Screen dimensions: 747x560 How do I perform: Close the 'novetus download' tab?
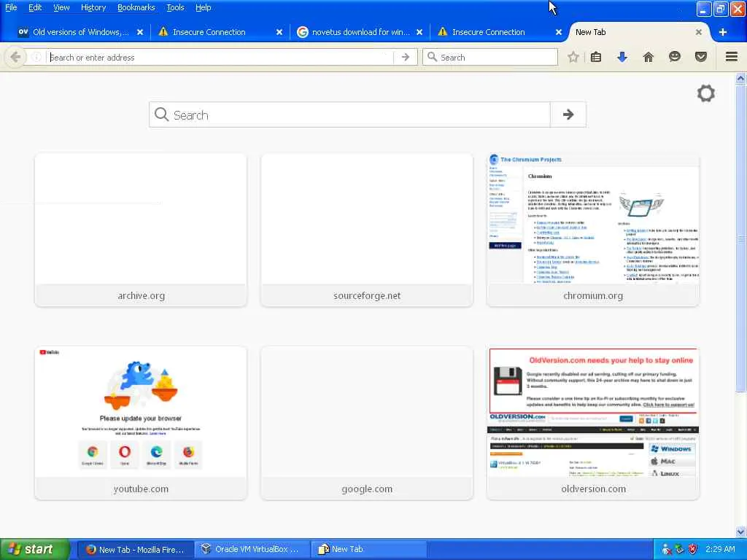(419, 32)
